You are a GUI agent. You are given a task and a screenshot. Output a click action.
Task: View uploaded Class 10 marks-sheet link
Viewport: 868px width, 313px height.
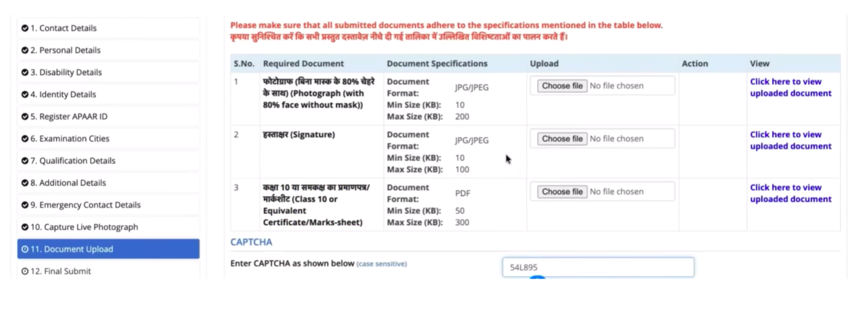coord(790,193)
